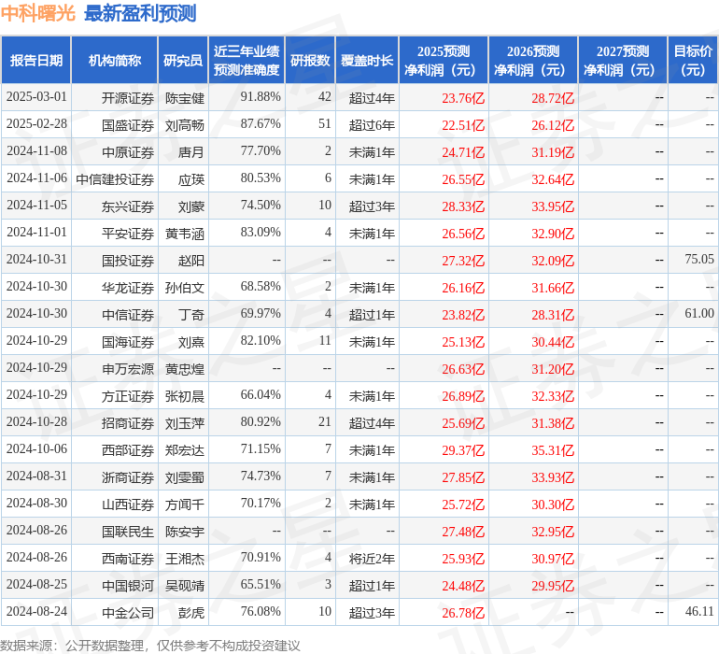Click coverage duration 将近2年
719x654 pixels.
(x=372, y=558)
